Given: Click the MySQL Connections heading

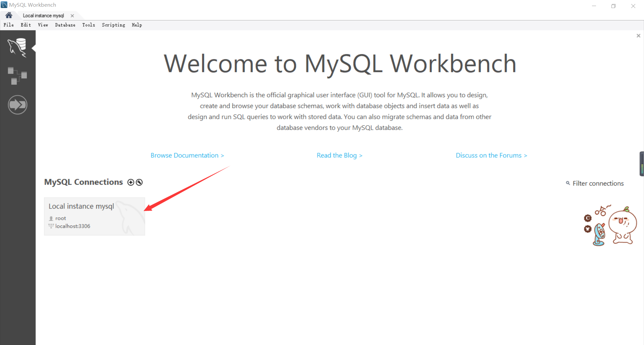Looking at the screenshot, I should point(84,182).
